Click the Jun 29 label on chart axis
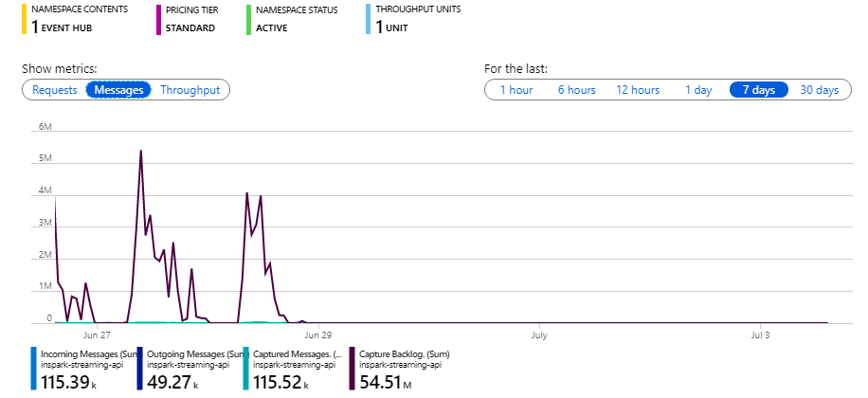868x398 pixels. pyautogui.click(x=318, y=335)
